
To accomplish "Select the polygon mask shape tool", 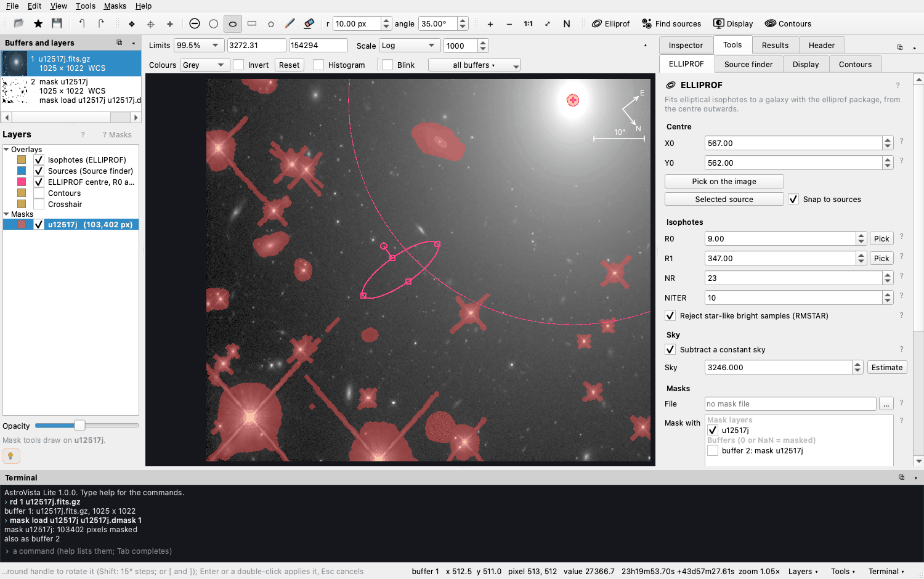I will (271, 23).
